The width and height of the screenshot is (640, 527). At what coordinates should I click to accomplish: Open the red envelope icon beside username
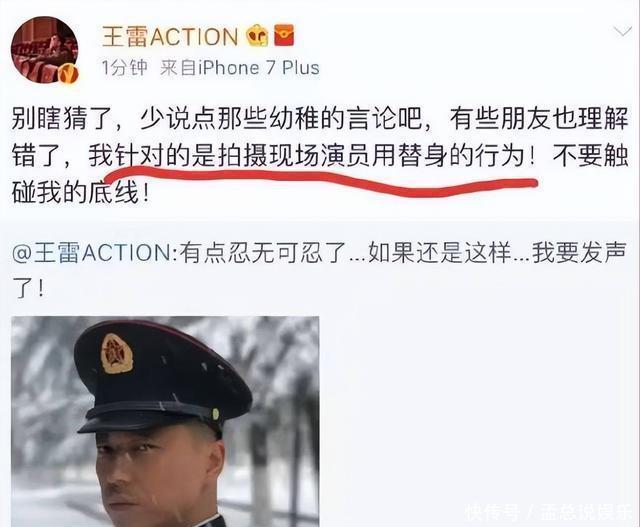(284, 35)
